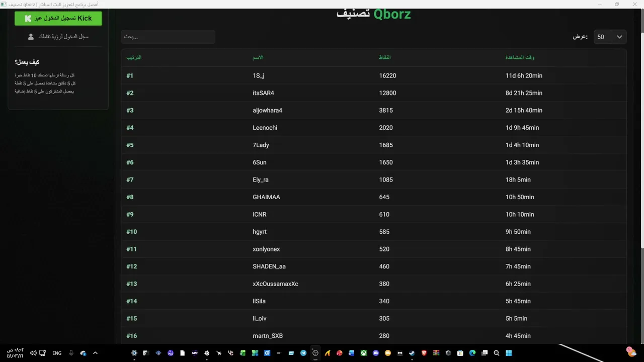Select the username Ely_ra

coord(261,179)
